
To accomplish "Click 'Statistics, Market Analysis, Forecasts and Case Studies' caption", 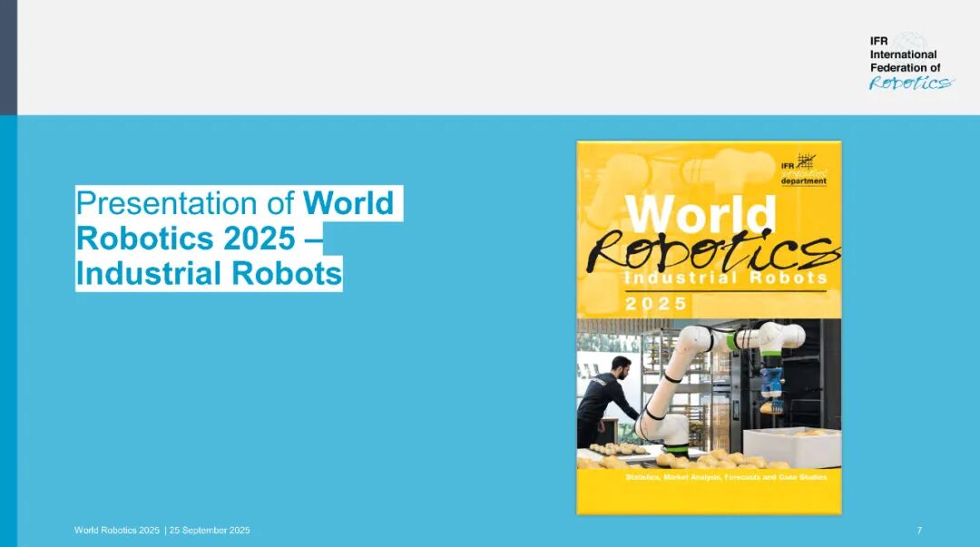I will click(x=726, y=477).
